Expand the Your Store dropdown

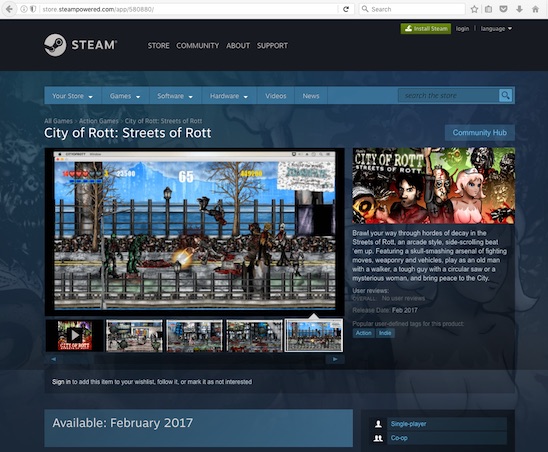[x=73, y=96]
